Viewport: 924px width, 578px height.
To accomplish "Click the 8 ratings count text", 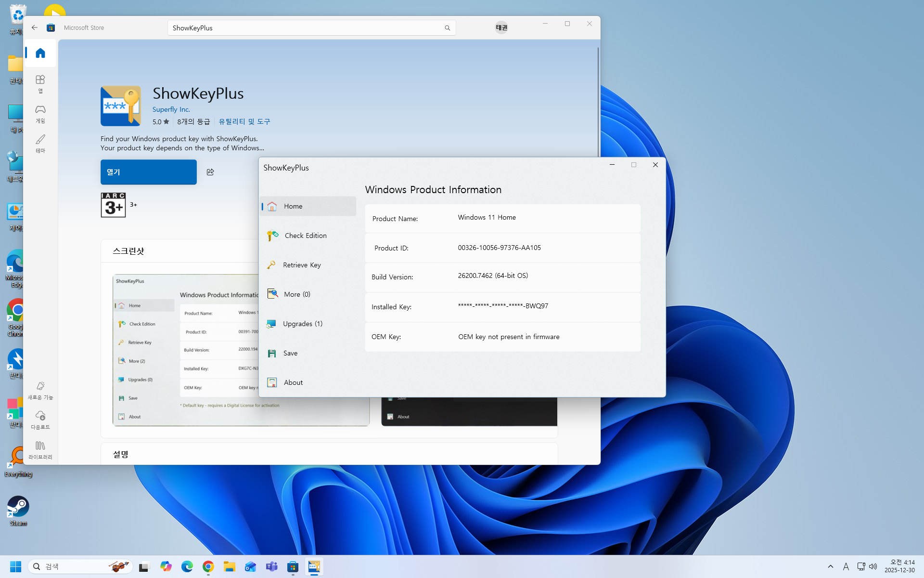I will [x=193, y=121].
